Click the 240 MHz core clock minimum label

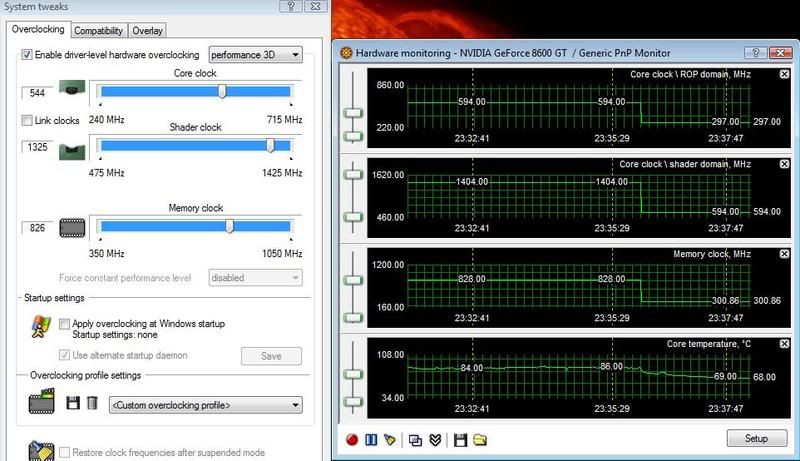[107, 119]
